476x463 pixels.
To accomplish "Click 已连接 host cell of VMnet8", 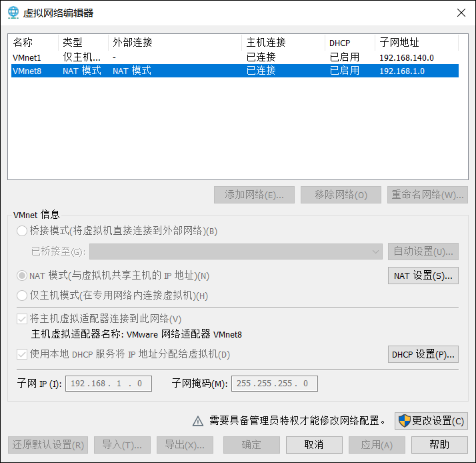I will click(261, 71).
